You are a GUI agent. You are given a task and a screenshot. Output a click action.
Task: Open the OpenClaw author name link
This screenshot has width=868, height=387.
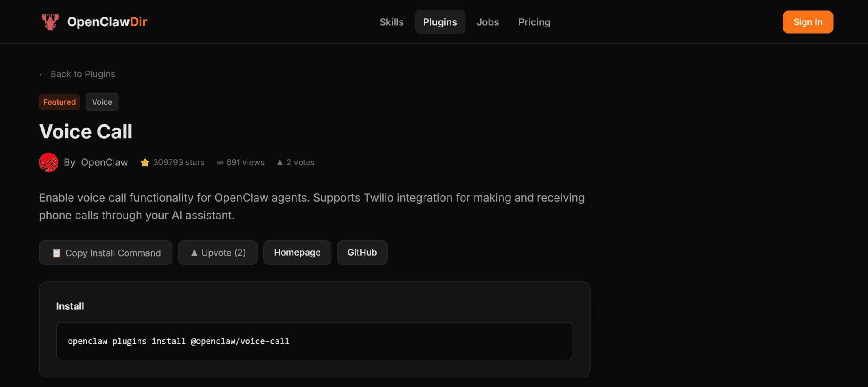(x=104, y=162)
